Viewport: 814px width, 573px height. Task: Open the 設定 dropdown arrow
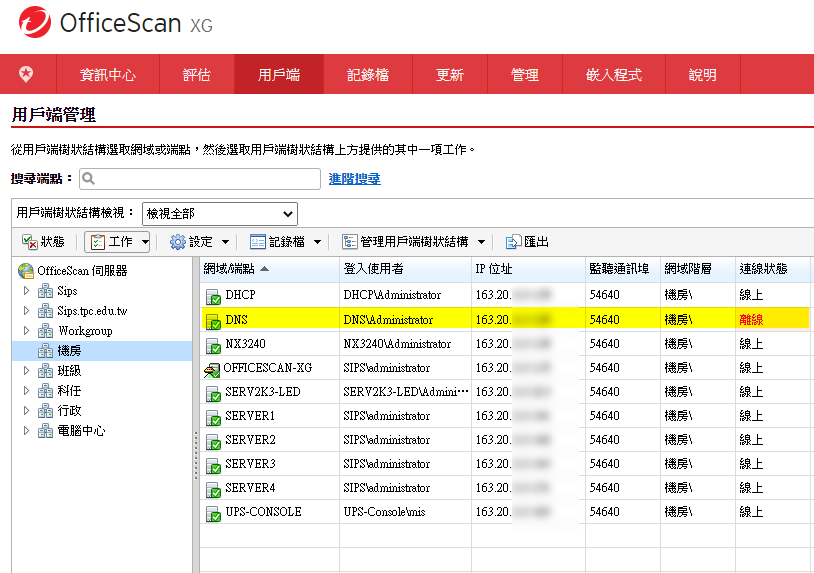click(225, 242)
